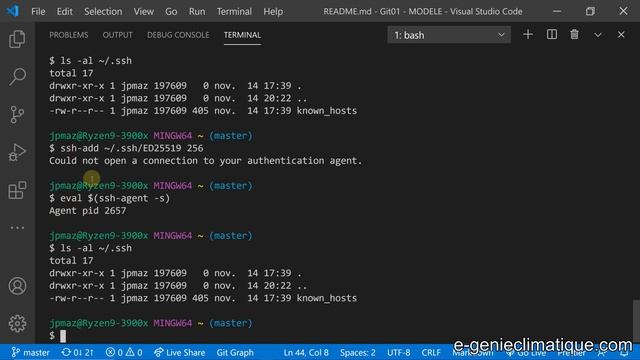Switch to the PROBLEMS tab
The image size is (640, 360).
69,35
